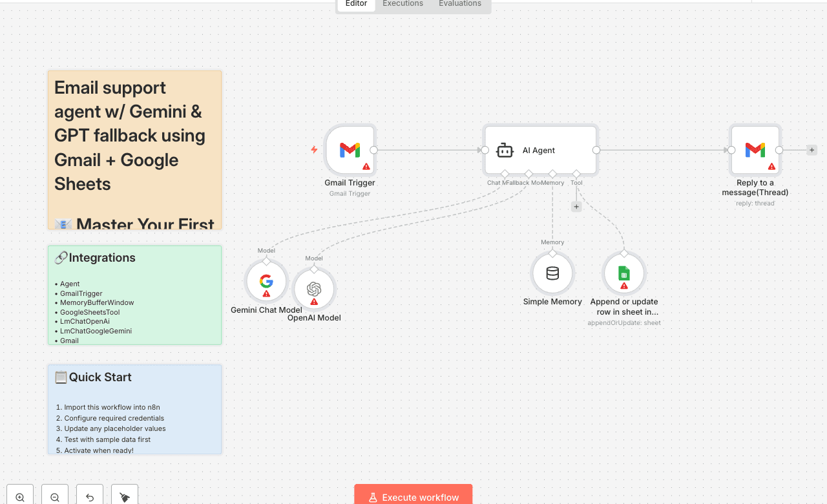Add a node after Reply to a message
The width and height of the screenshot is (827, 504).
point(811,149)
